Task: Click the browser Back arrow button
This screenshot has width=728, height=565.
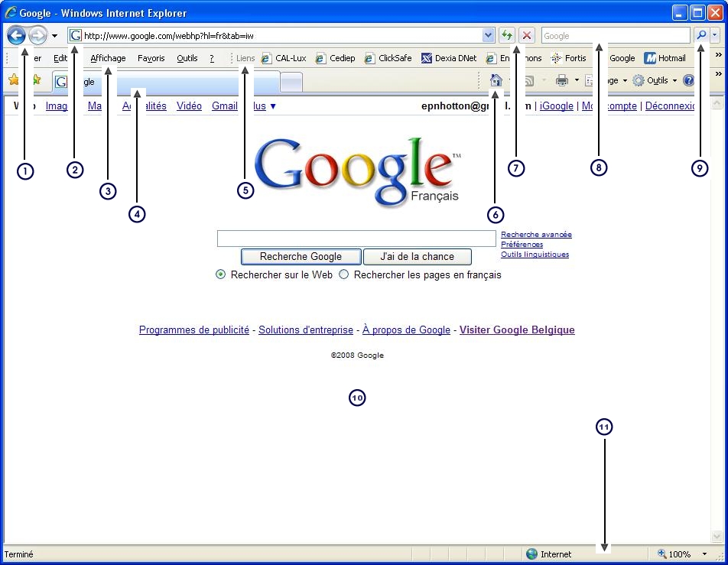Action: tap(16, 35)
